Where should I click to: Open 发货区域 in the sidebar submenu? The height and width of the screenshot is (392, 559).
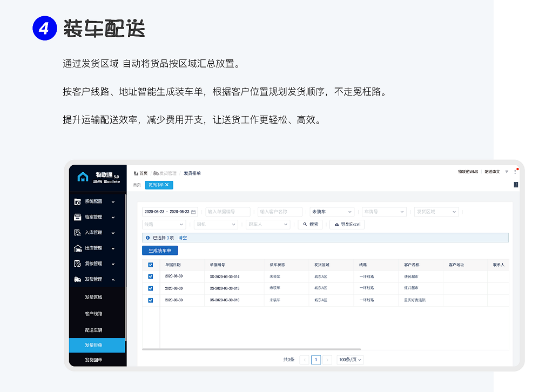(x=93, y=297)
